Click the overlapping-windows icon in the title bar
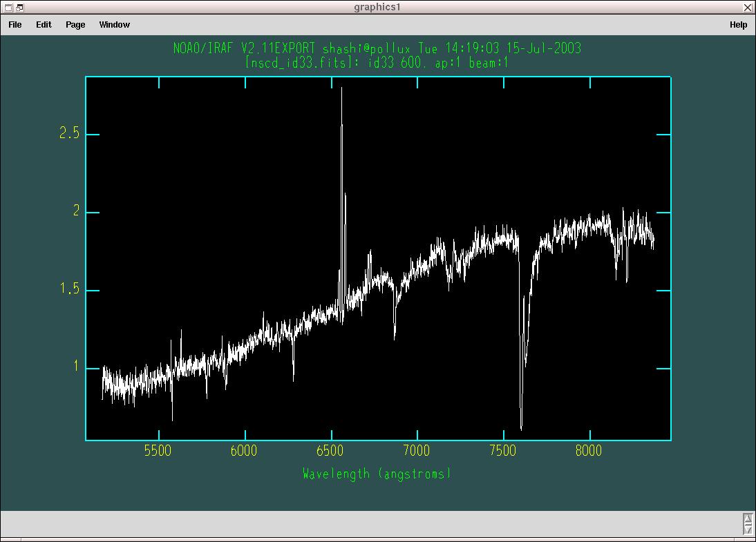756x542 pixels. click(19, 7)
